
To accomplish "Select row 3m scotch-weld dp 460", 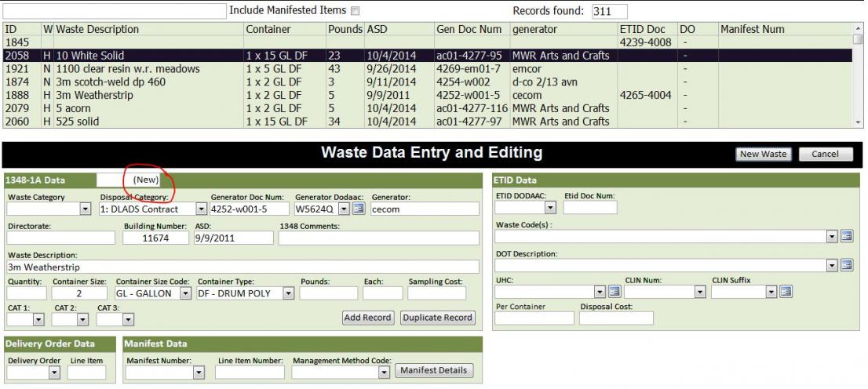I will pyautogui.click(x=428, y=82).
